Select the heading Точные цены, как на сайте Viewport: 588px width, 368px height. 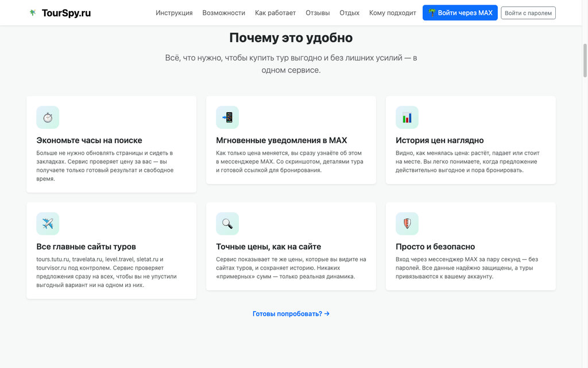coord(269,247)
